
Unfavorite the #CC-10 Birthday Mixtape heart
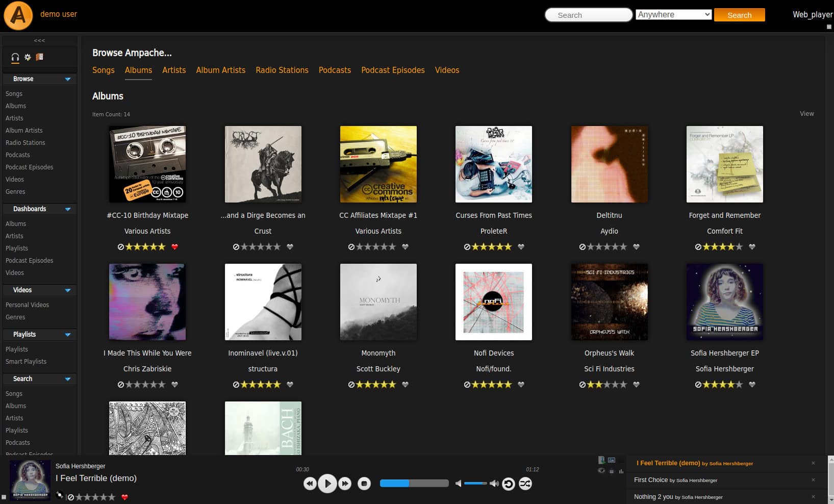(174, 246)
